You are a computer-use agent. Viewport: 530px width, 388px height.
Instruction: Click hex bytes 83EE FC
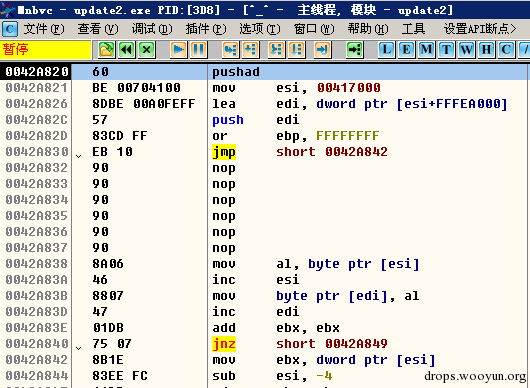(x=120, y=376)
